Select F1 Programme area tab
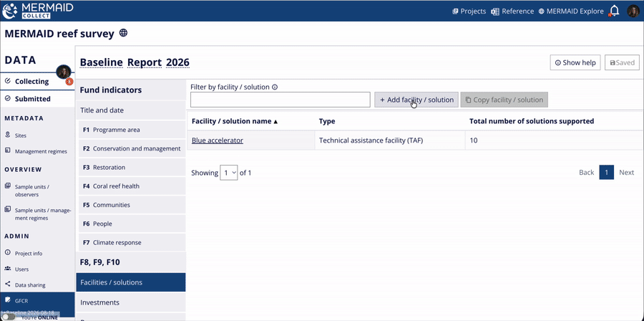Viewport: 644px width, 321px height. (x=132, y=130)
